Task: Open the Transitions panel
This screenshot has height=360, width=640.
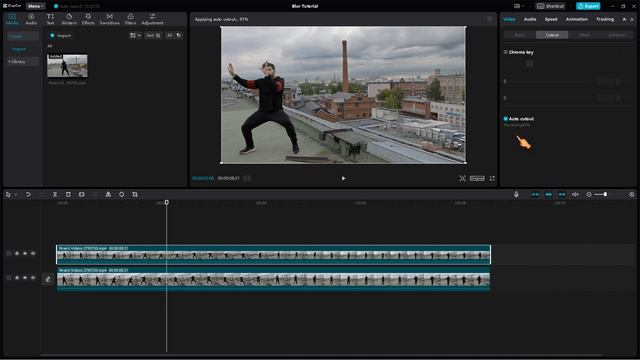Action: [x=109, y=19]
